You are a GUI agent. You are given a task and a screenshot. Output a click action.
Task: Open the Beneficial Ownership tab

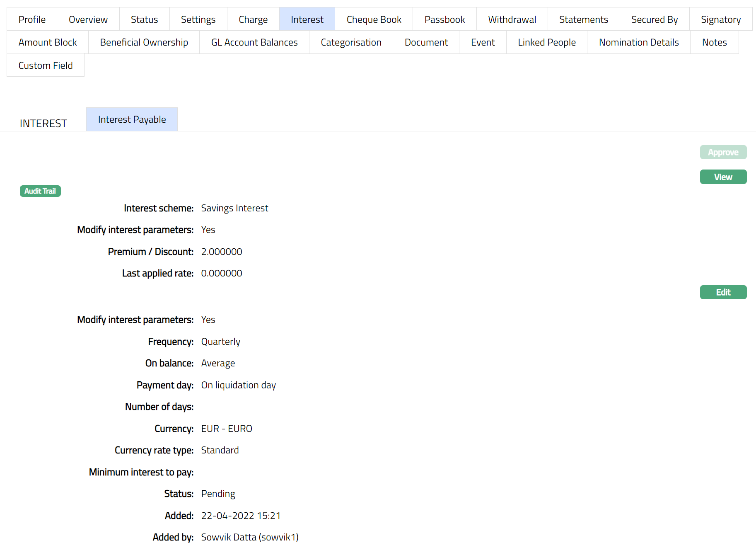coord(144,42)
